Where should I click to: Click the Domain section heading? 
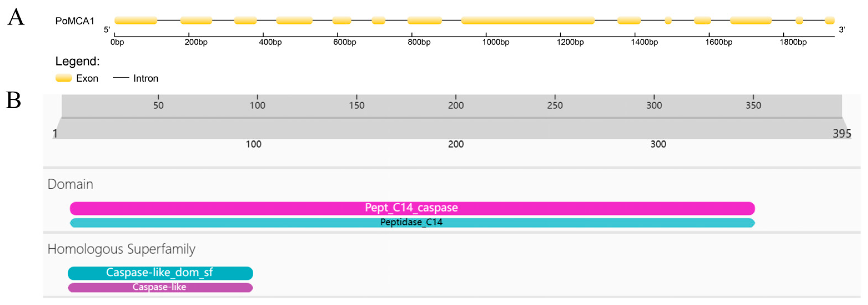(x=70, y=184)
